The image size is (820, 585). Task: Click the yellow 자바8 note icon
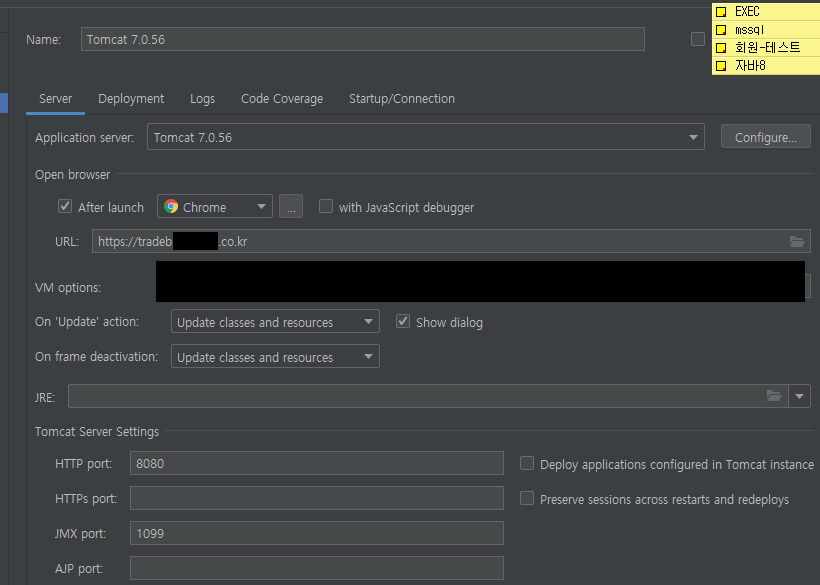coord(721,66)
